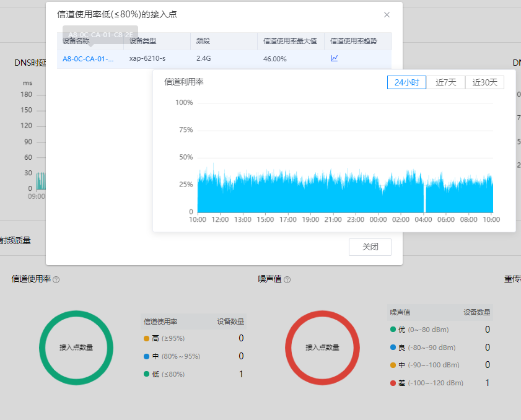This screenshot has width=521, height=420.
Task: Click the channel usage trend chart icon
Action: [334, 59]
